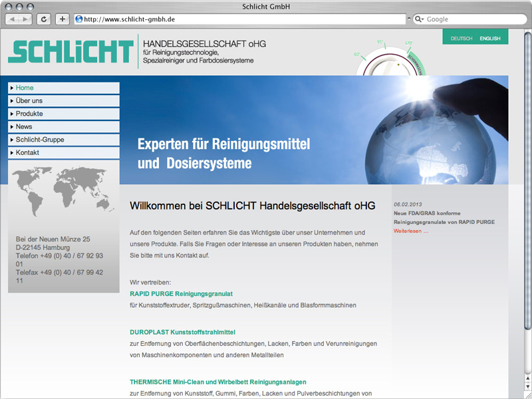Screen dimensions: 532x399
Task: Add a bookmark with the plus button
Action: point(62,19)
